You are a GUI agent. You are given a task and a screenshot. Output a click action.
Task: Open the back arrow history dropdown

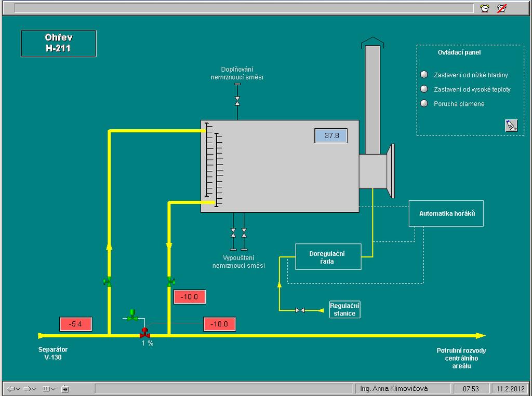point(18,389)
